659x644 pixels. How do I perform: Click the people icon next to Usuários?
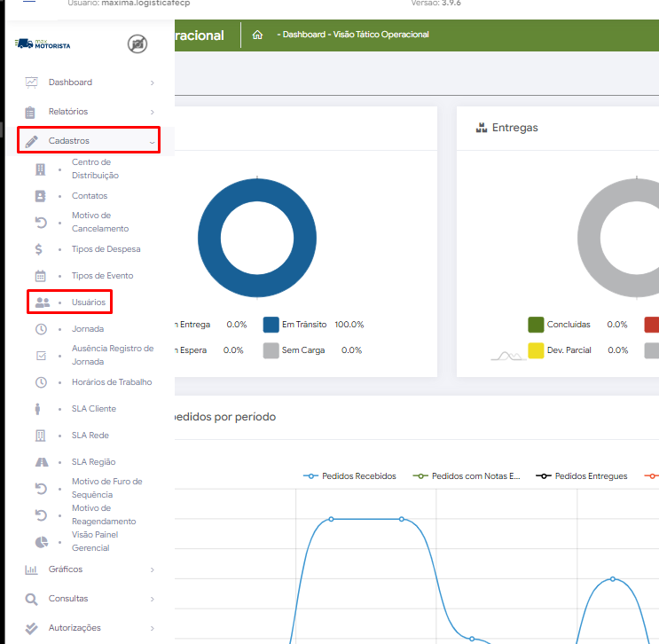42,302
